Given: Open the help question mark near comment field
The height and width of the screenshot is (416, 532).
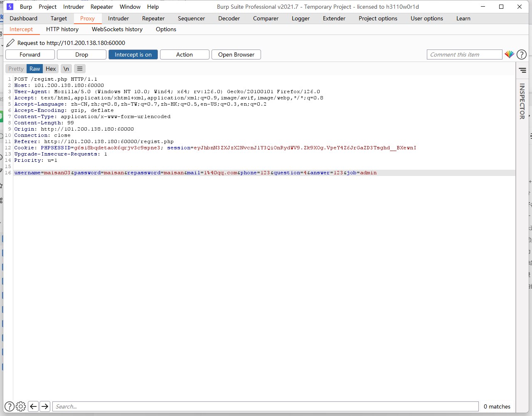Looking at the screenshot, I should coord(522,54).
